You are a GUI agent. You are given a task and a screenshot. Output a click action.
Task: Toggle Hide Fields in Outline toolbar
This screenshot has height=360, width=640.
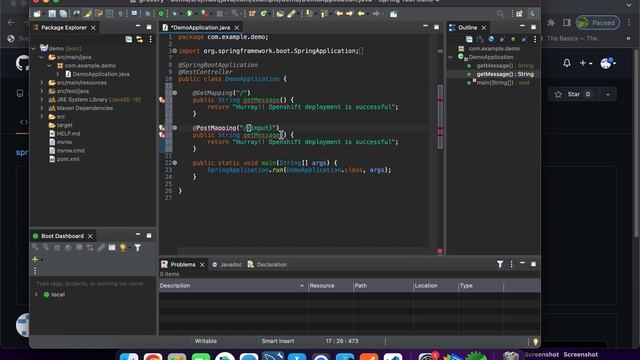[491, 39]
